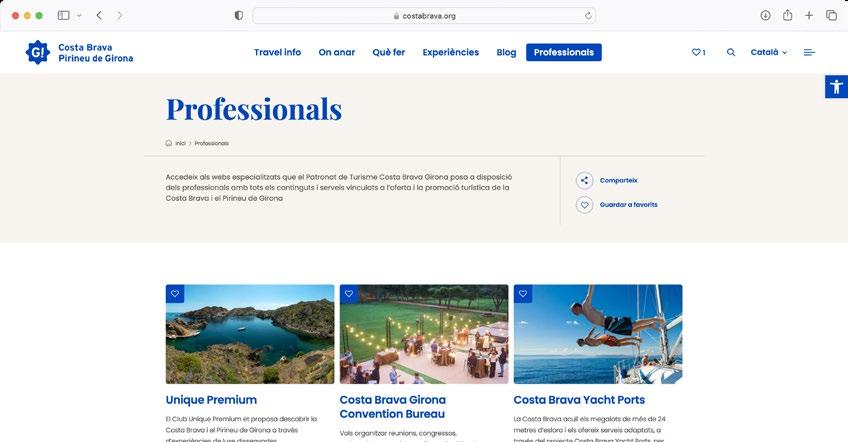The width and height of the screenshot is (848, 442).
Task: Open the hamburger menu icon
Action: [809, 52]
